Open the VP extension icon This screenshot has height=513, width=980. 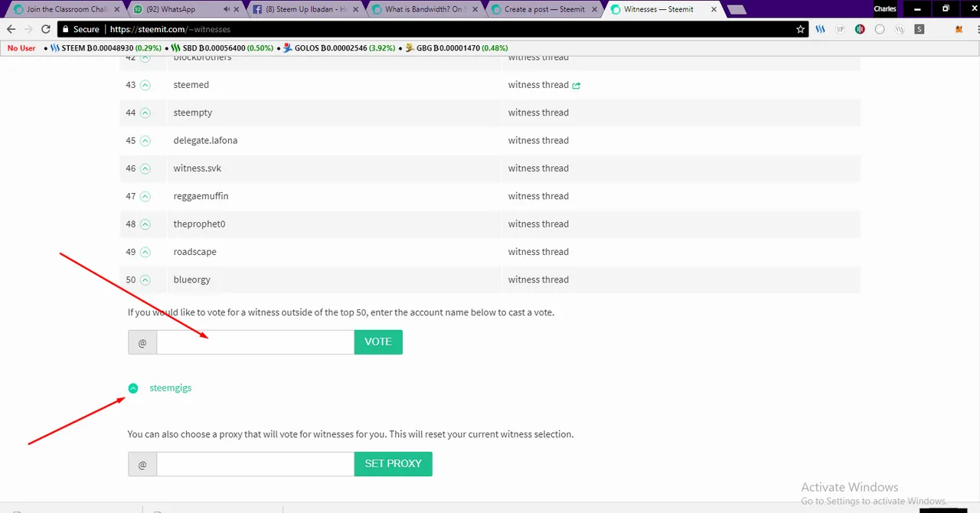pyautogui.click(x=840, y=29)
